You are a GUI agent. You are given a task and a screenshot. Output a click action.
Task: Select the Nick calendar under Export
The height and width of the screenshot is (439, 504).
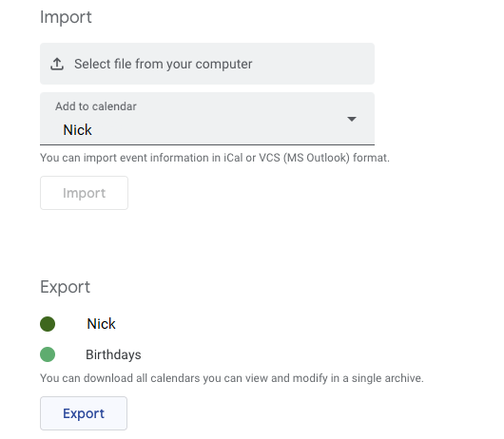click(x=101, y=324)
